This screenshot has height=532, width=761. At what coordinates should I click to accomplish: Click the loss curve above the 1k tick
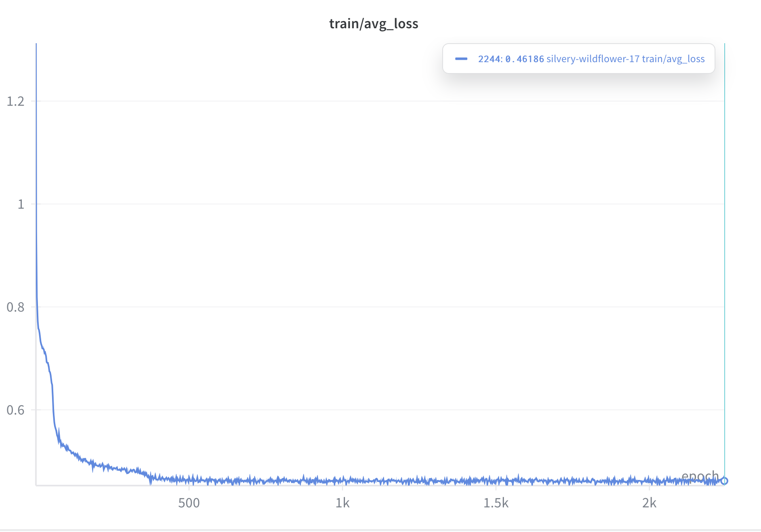(343, 480)
